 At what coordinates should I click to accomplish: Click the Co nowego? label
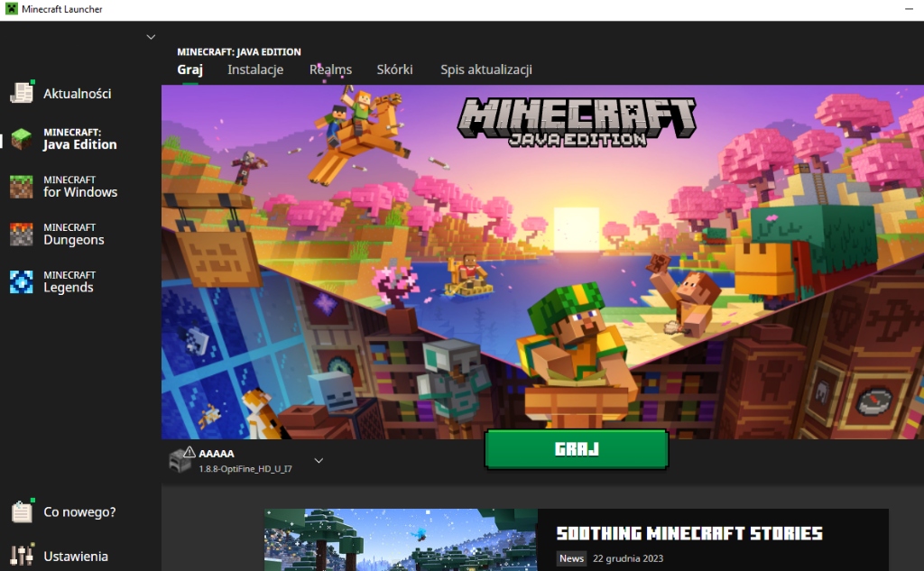pos(79,512)
